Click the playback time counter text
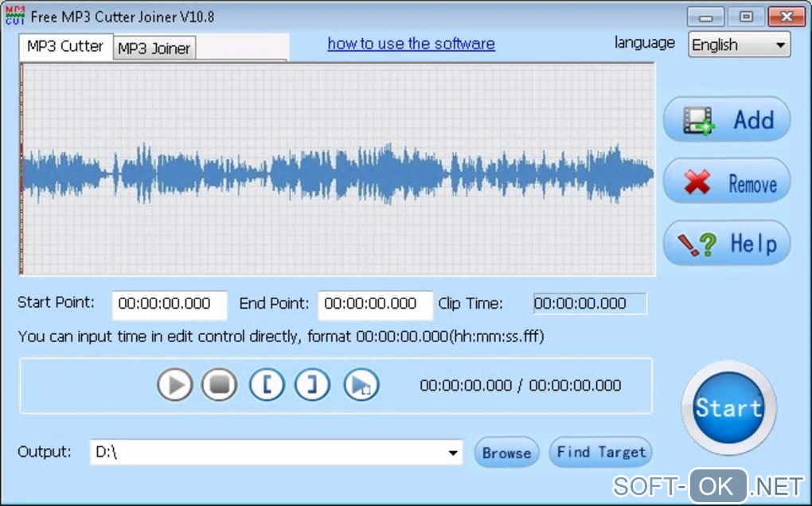Screen dimensions: 812x506 (521, 385)
